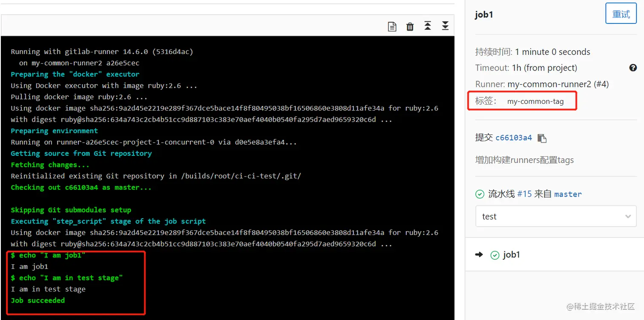644x320 pixels.
Task: Click Runner my-common-runner2 (#4) text
Action: (x=542, y=84)
